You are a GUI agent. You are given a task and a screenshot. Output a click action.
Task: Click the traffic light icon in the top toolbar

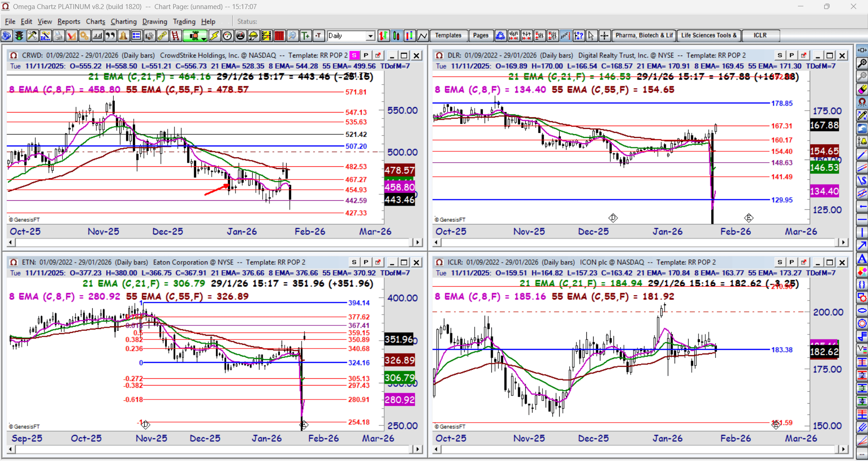click(19, 36)
